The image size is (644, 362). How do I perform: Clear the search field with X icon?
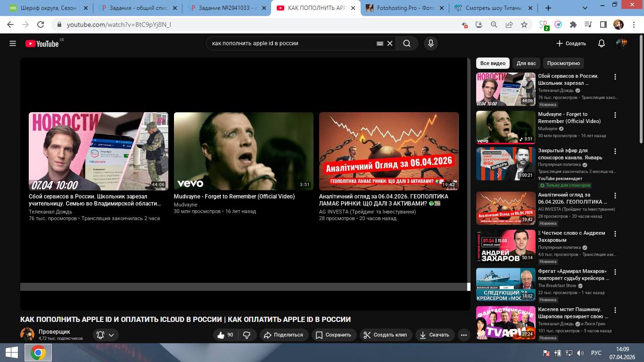pyautogui.click(x=390, y=43)
